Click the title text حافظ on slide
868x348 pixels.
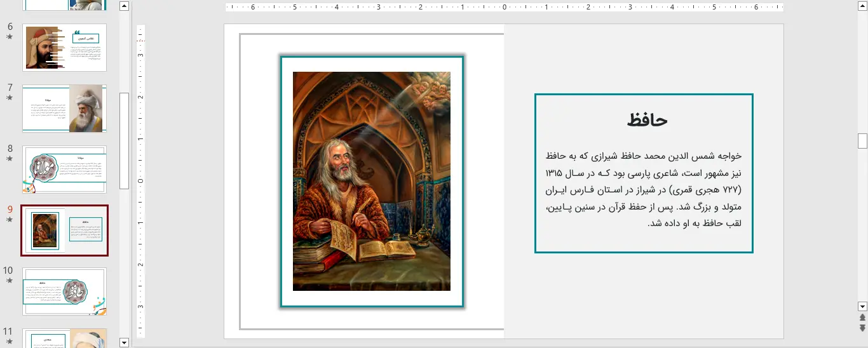click(x=647, y=120)
